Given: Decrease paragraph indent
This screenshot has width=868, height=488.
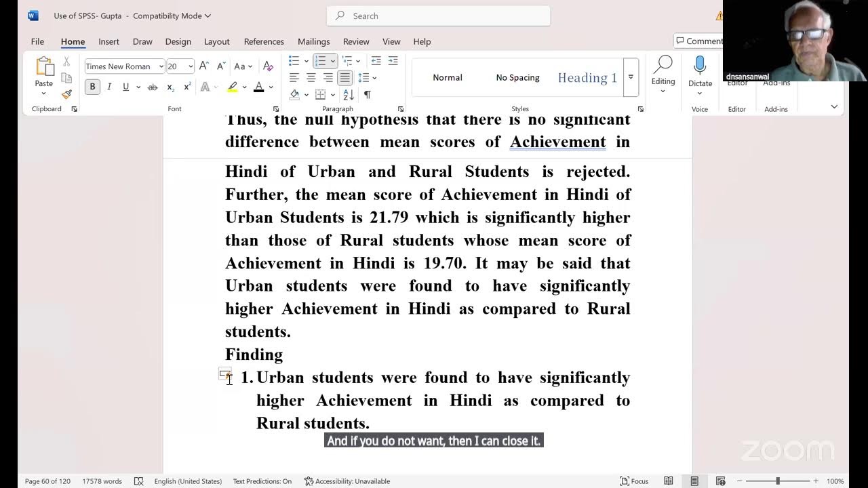Looking at the screenshot, I should point(376,60).
